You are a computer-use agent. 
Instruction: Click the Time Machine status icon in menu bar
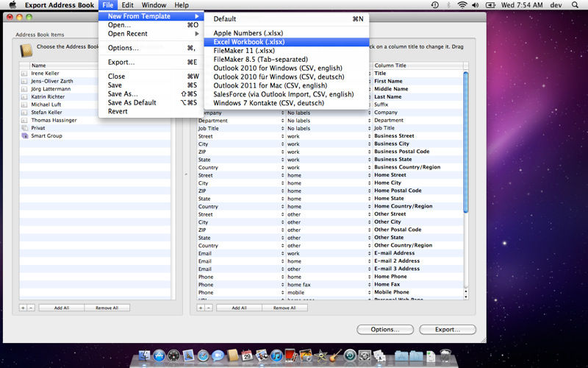(435, 5)
